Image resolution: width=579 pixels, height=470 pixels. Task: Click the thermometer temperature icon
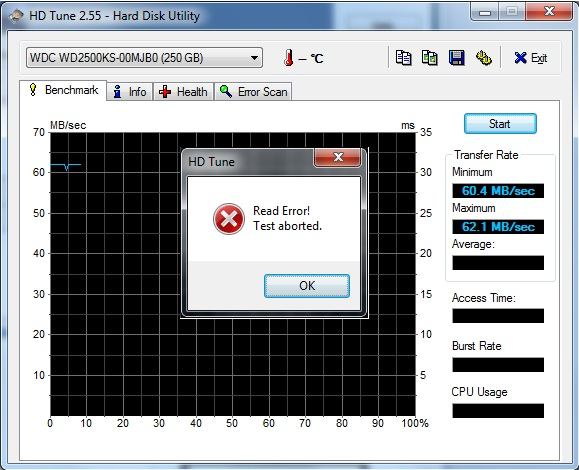289,58
